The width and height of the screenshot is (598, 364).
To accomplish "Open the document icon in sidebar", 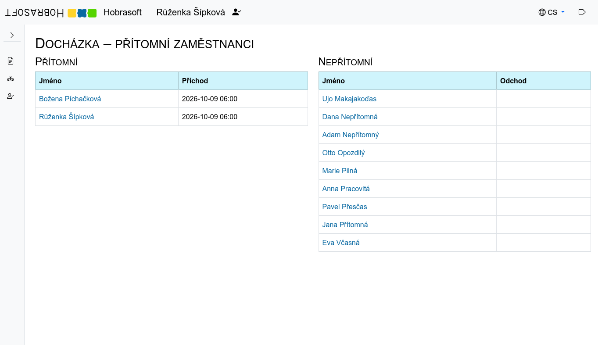I will (x=11, y=61).
